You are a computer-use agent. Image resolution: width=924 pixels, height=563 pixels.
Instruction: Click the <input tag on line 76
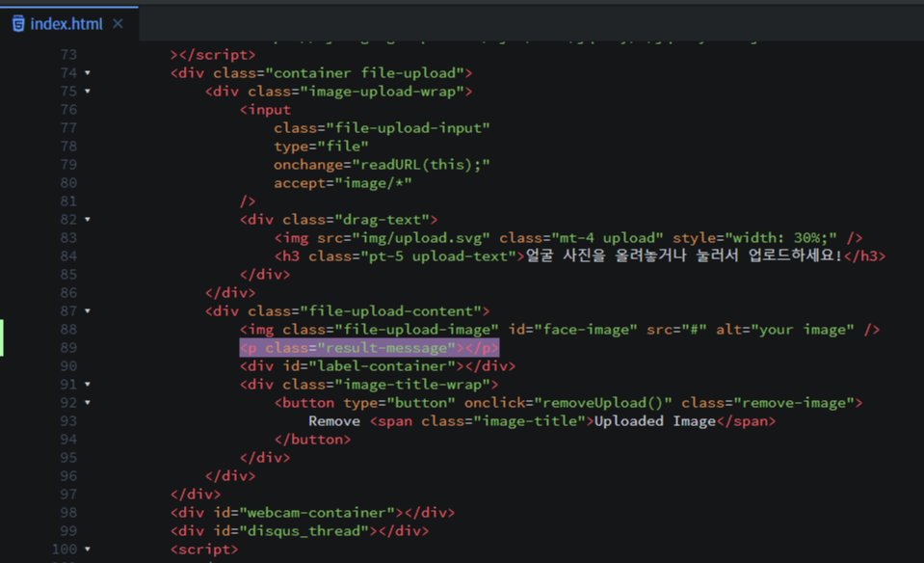(265, 110)
